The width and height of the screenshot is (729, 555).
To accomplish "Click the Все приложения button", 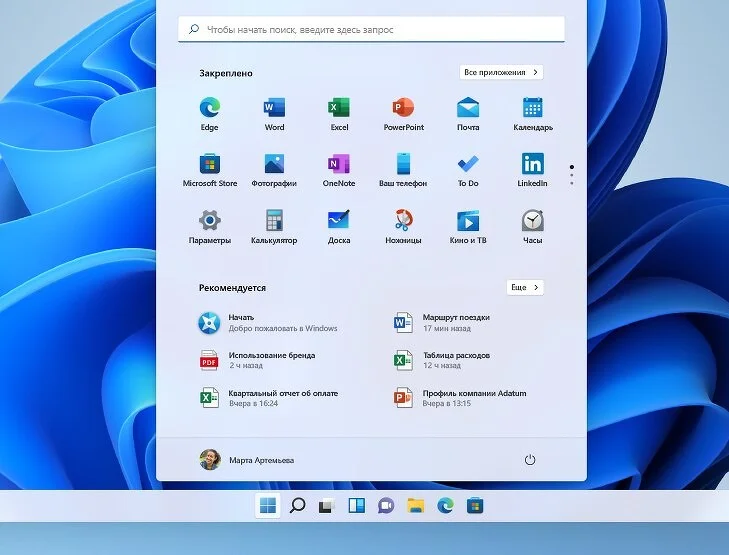I will coord(501,72).
